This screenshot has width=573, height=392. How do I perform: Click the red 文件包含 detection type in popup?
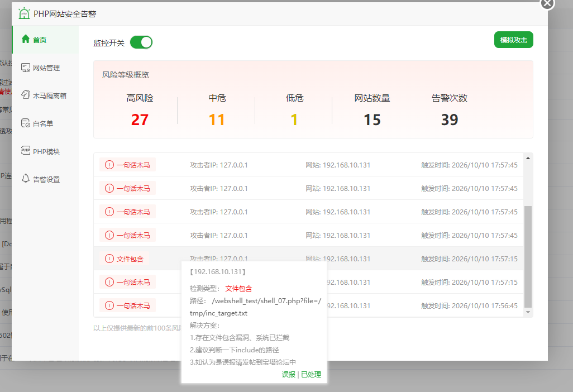pos(238,288)
